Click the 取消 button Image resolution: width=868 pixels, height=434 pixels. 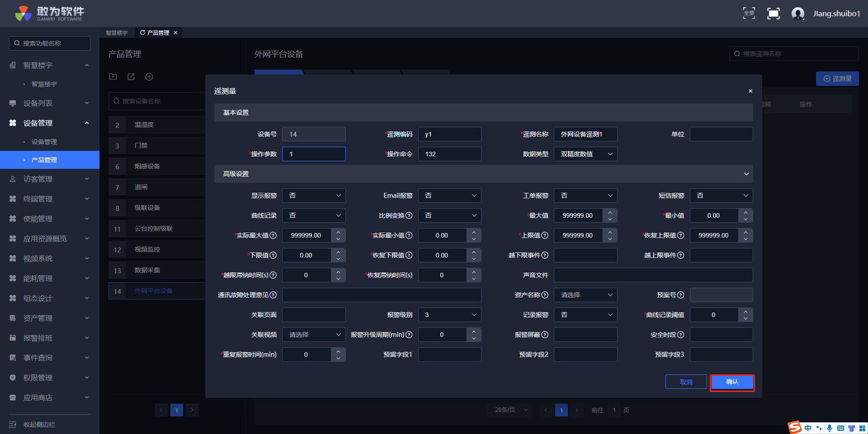686,382
